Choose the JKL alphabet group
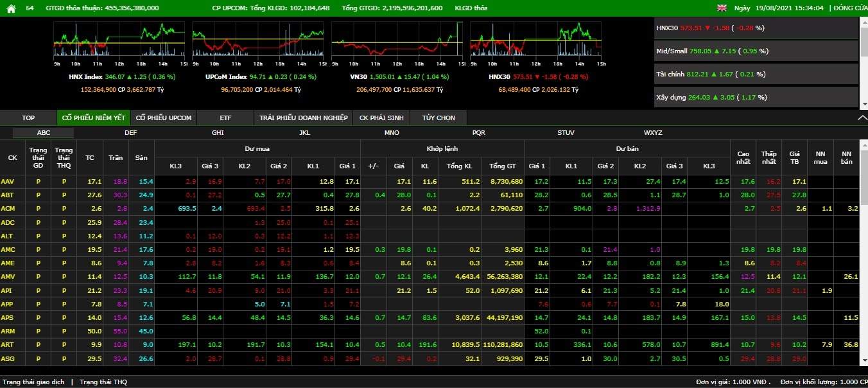 304,133
